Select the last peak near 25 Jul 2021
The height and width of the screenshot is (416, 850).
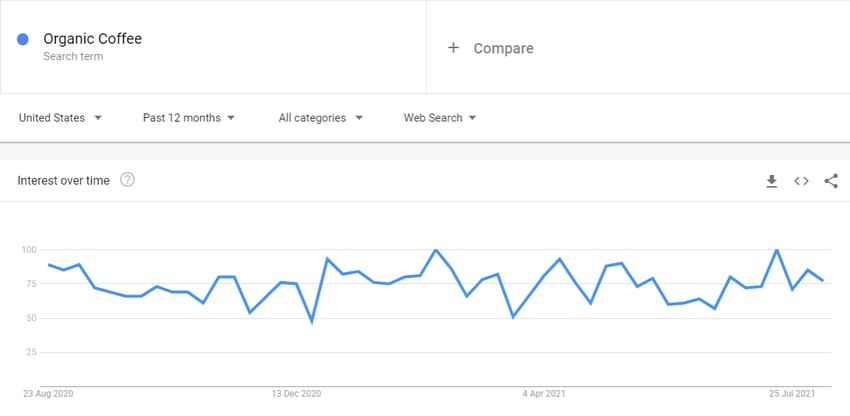pos(777,249)
